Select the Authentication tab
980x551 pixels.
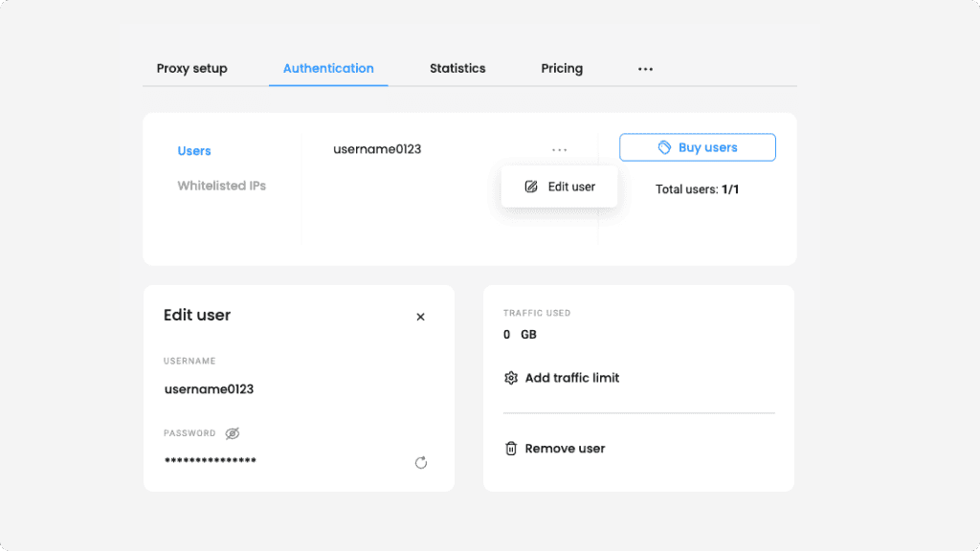tap(328, 69)
